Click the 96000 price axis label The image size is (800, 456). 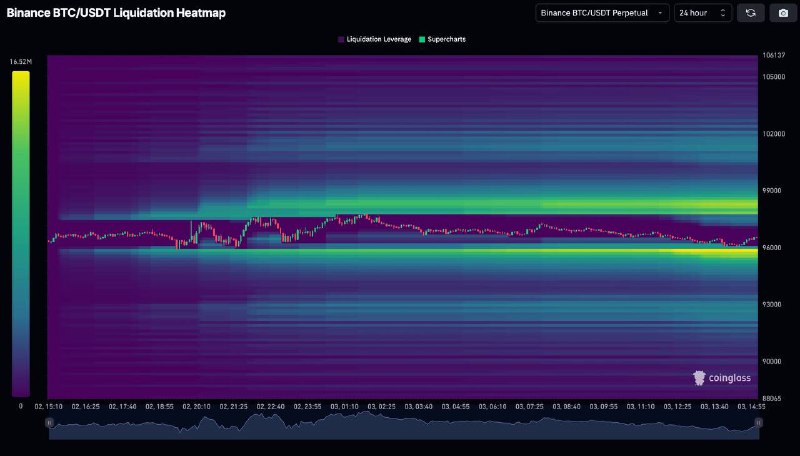point(771,247)
